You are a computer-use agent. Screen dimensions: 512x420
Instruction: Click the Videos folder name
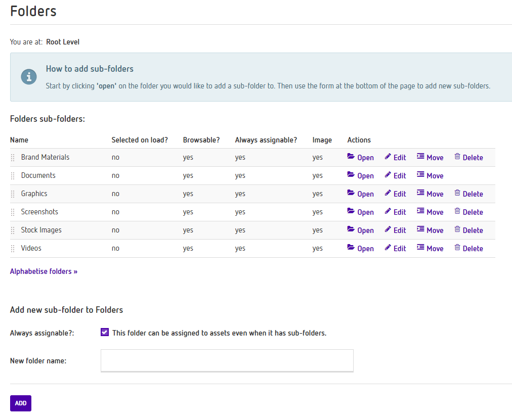pos(31,249)
